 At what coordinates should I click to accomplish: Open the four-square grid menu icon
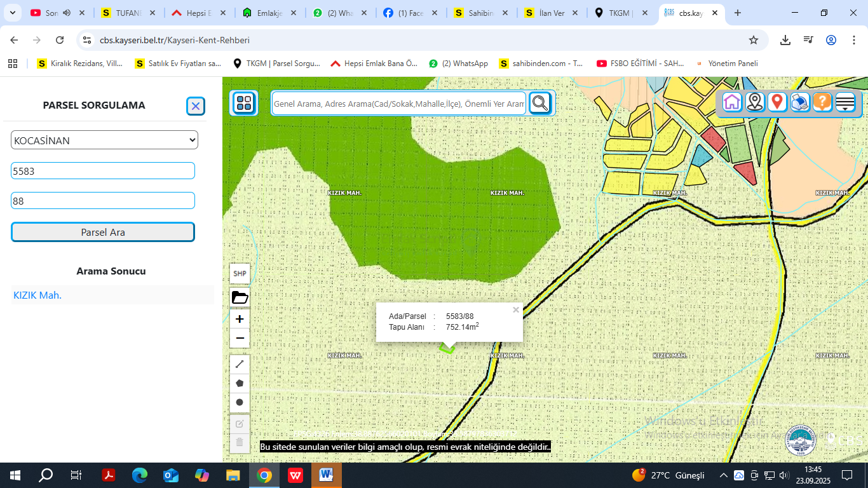click(244, 103)
